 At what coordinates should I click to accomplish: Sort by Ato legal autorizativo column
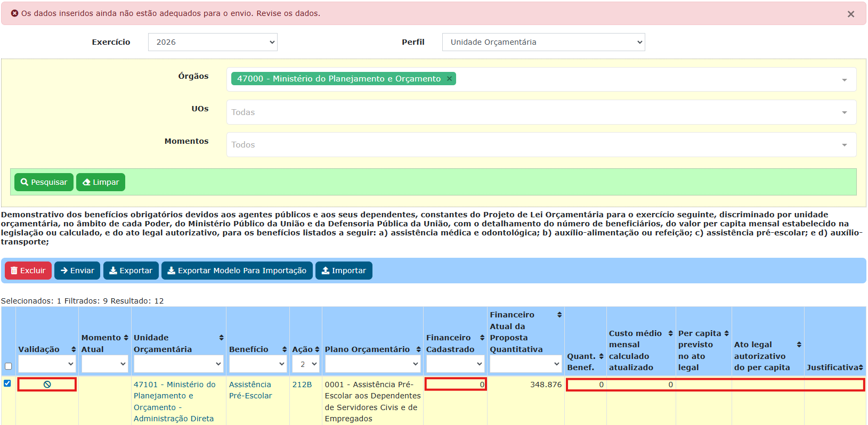click(799, 345)
